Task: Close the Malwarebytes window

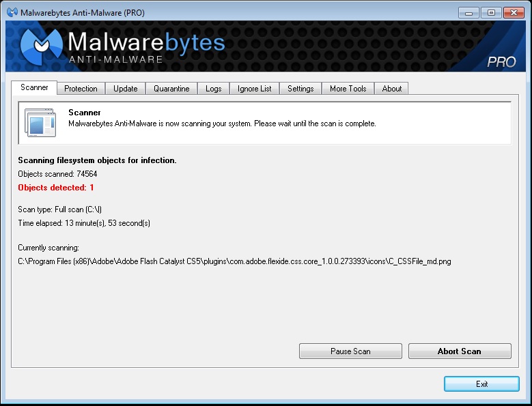Action: pos(512,12)
